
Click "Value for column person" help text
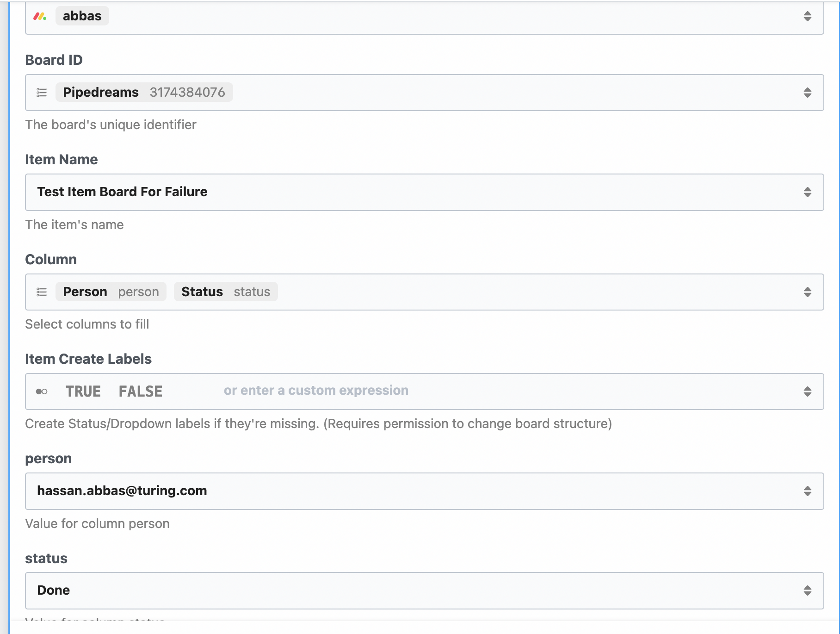click(x=98, y=524)
